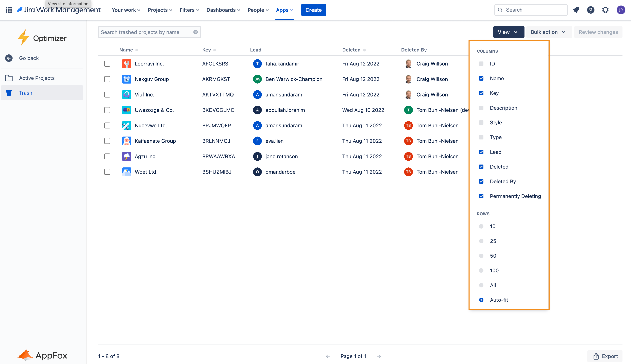Open the Dashboards menu
631x364 pixels.
coord(223,10)
